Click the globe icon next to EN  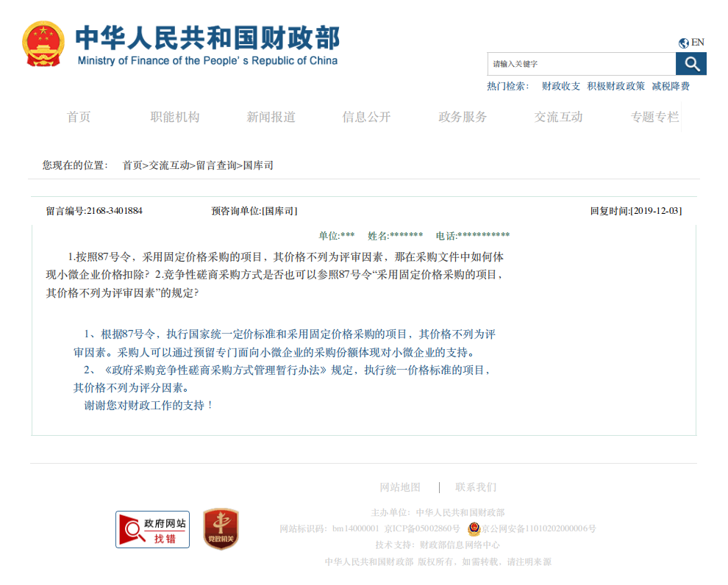tap(682, 43)
